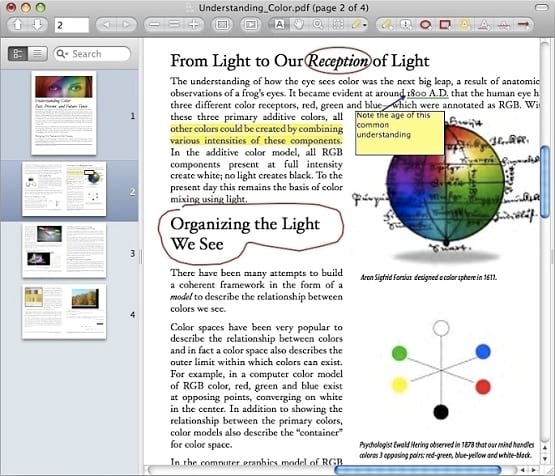The image size is (555, 476).
Task: Add a new underline annotation
Action: [x=484, y=24]
